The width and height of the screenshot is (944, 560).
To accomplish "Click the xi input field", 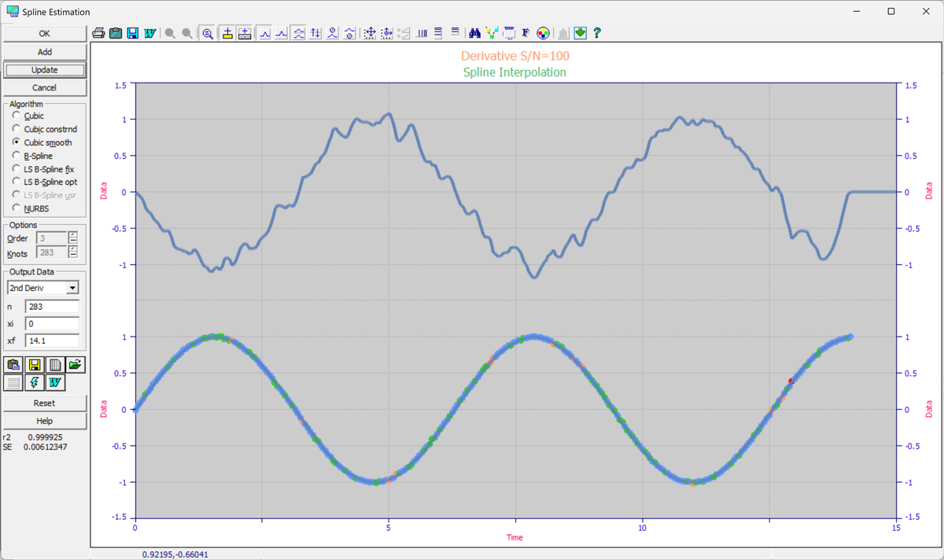I will [x=52, y=323].
